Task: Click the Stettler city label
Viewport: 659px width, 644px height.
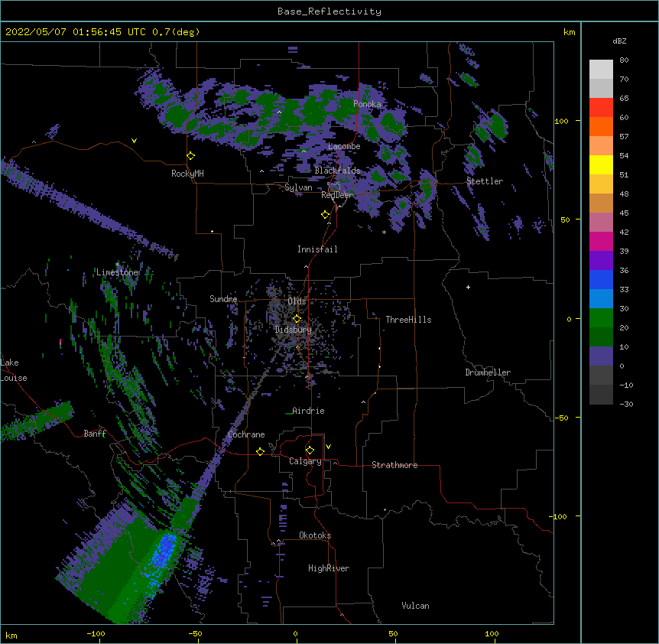Action: (x=485, y=181)
